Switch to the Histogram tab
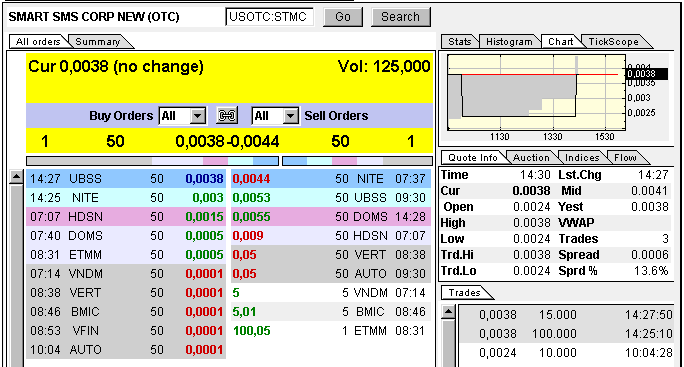684x367 pixels. 509,41
